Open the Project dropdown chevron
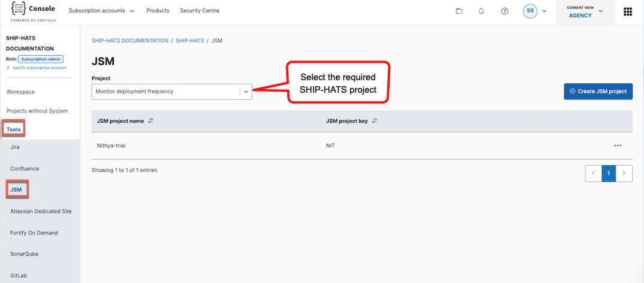The height and width of the screenshot is (283, 644). [x=245, y=92]
